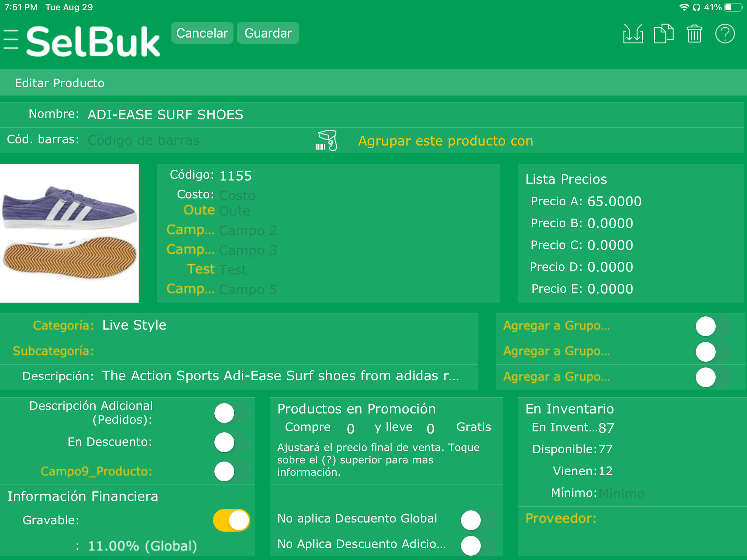This screenshot has width=747, height=560.
Task: Tap Lista Precios heading
Action: click(x=566, y=179)
